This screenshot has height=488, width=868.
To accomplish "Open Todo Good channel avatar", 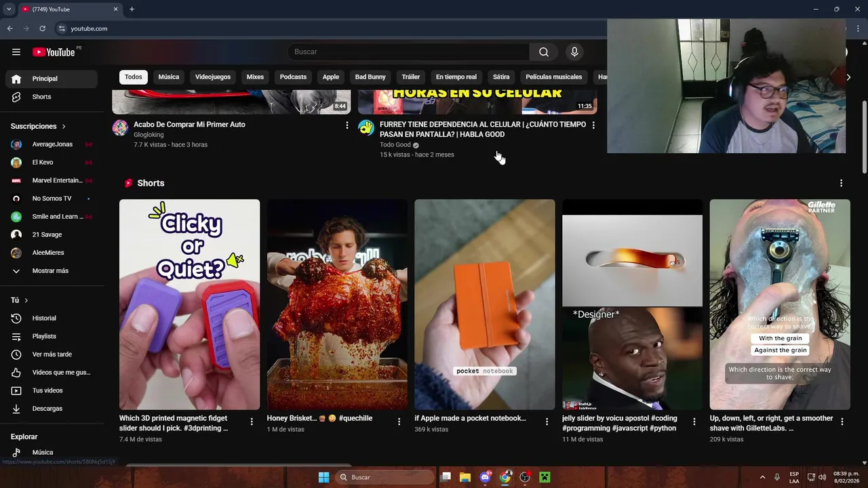I will pos(366,128).
